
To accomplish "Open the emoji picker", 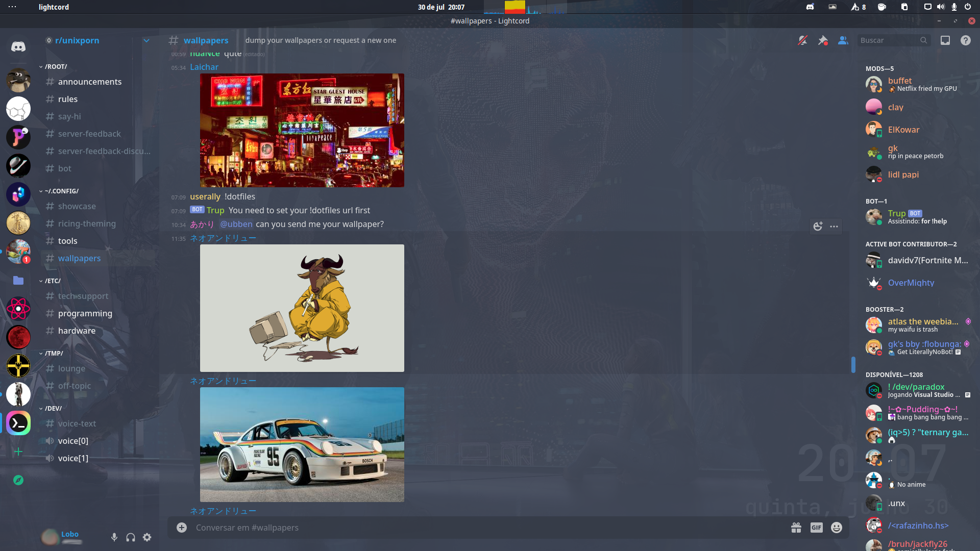I will [836, 528].
